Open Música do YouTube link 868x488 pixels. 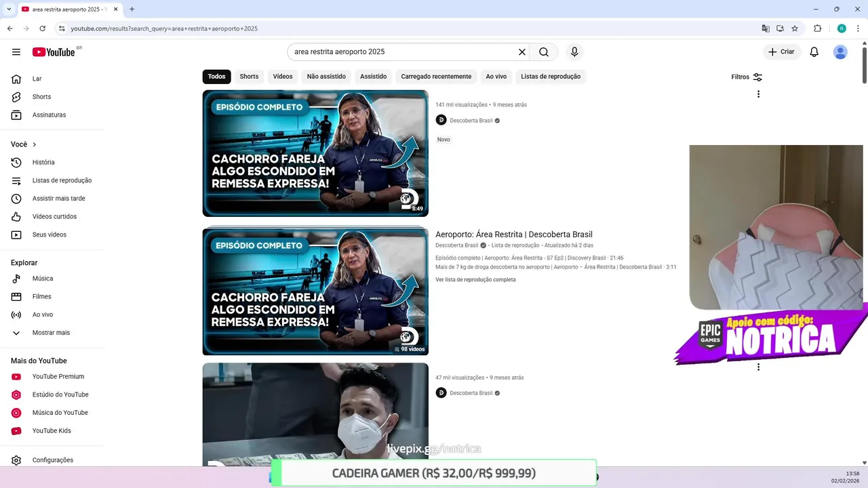coord(52,413)
